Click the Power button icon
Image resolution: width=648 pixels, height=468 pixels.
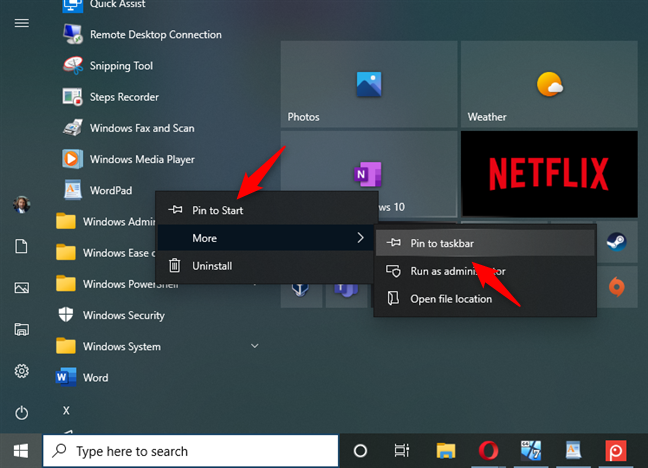pos(21,413)
